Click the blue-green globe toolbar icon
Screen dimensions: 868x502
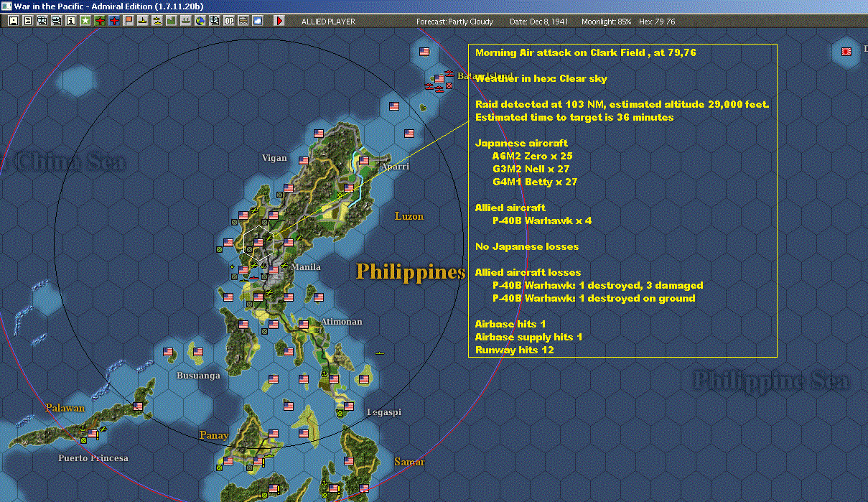(200, 21)
